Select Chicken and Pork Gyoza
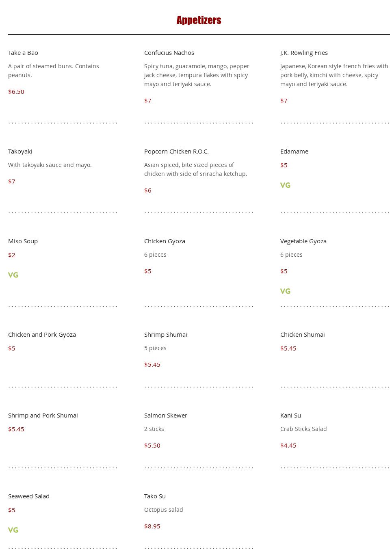This screenshot has width=392, height=554. point(42,335)
